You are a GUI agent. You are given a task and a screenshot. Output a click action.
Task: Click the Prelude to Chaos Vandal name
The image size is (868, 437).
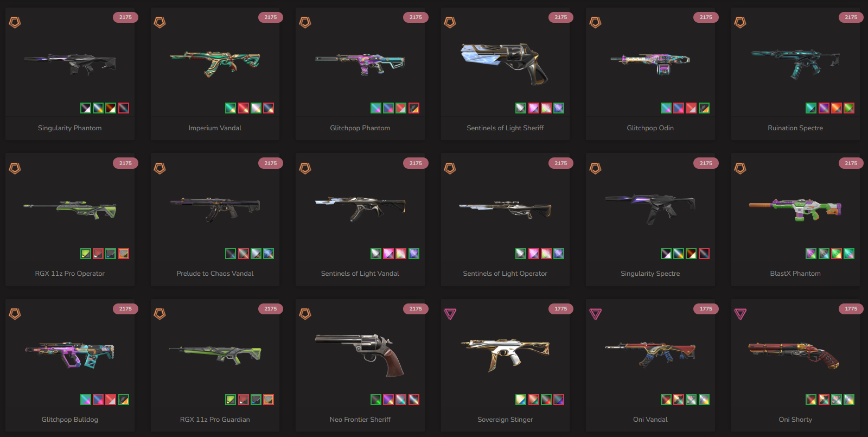point(215,274)
